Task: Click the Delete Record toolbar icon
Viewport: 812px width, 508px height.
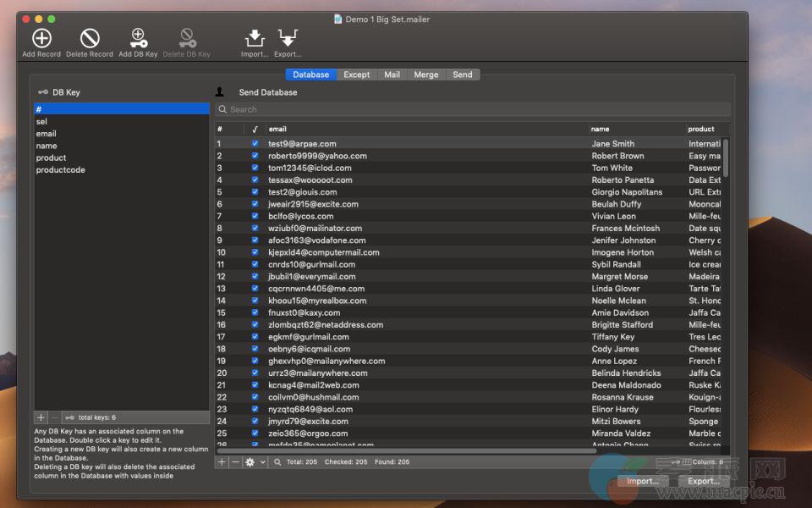Action: 90,38
